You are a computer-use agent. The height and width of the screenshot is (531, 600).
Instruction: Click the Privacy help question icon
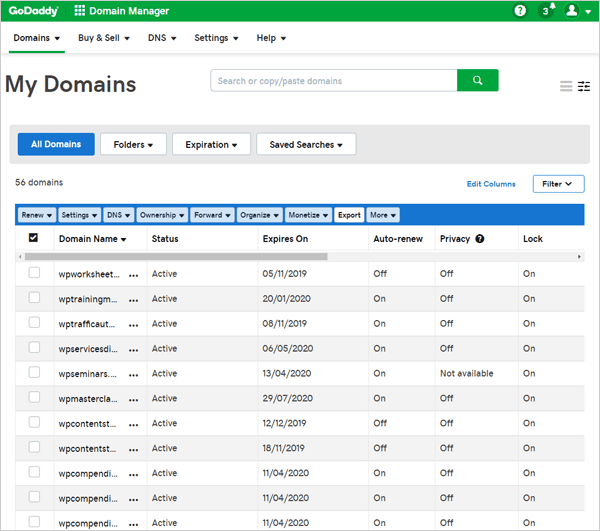tap(480, 239)
